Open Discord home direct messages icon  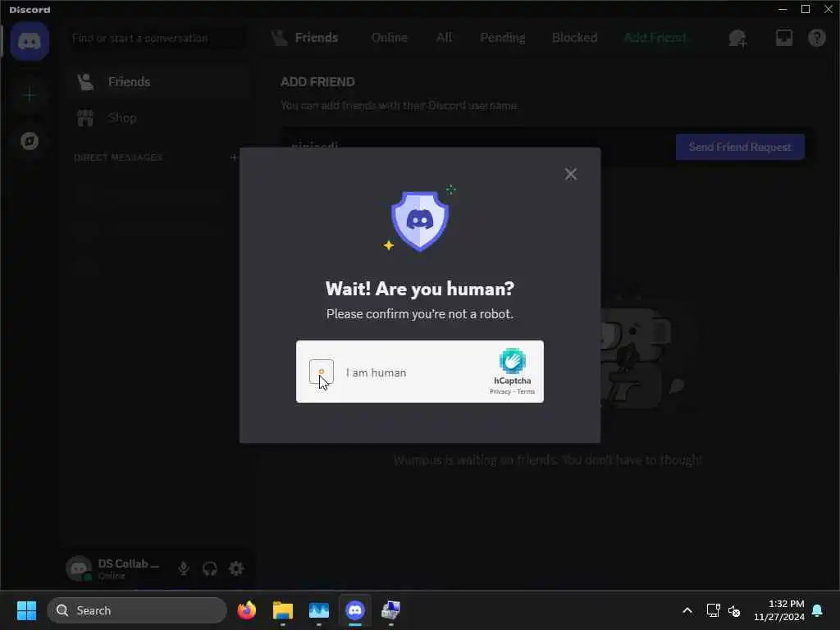tap(30, 41)
